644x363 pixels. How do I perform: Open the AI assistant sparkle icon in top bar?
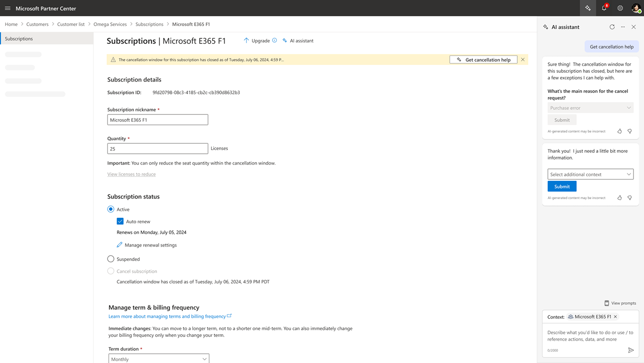[588, 8]
